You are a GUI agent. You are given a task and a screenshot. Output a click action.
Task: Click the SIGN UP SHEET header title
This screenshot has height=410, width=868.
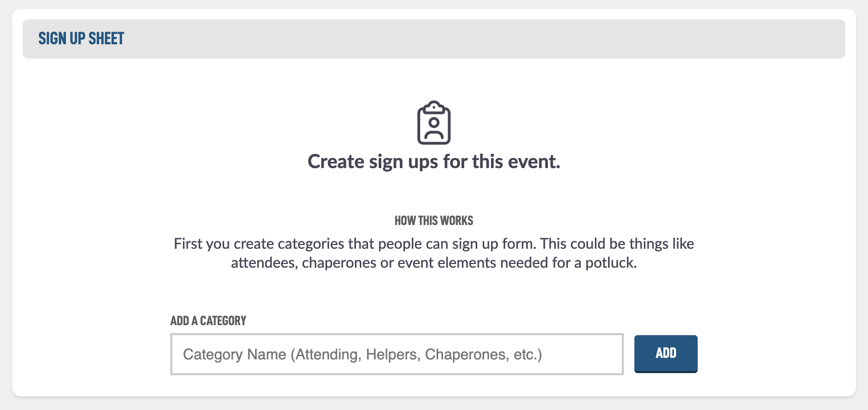pyautogui.click(x=81, y=38)
